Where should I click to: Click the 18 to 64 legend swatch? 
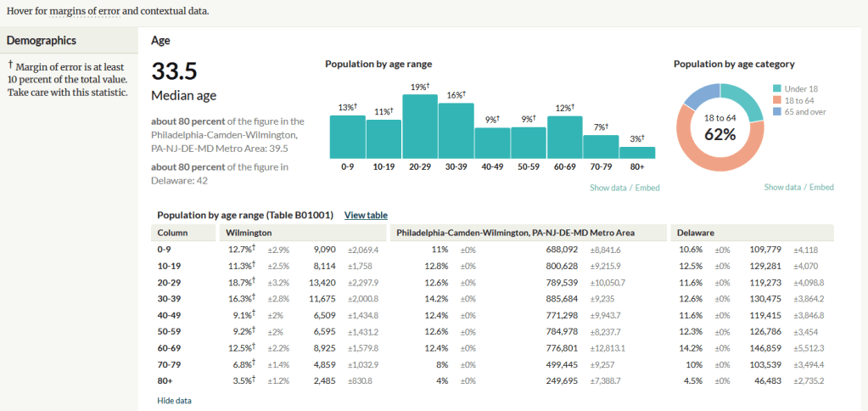click(777, 100)
